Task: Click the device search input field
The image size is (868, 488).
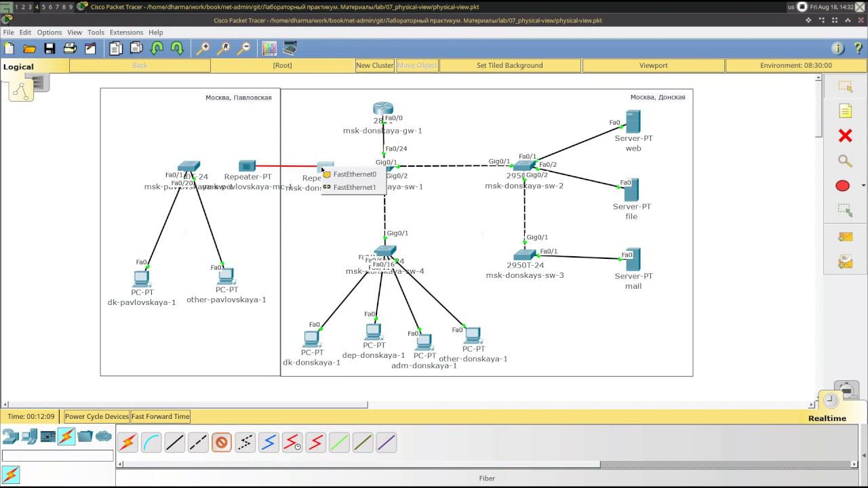Action: pyautogui.click(x=58, y=455)
